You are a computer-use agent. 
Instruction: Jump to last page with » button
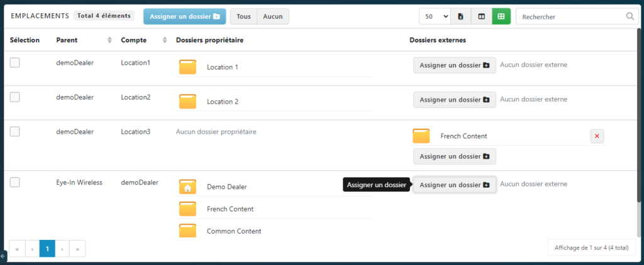tap(77, 249)
